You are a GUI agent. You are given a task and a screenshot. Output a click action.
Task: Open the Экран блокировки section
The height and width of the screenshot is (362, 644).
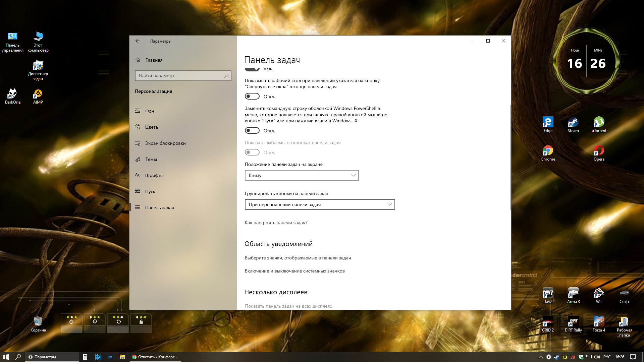[165, 143]
